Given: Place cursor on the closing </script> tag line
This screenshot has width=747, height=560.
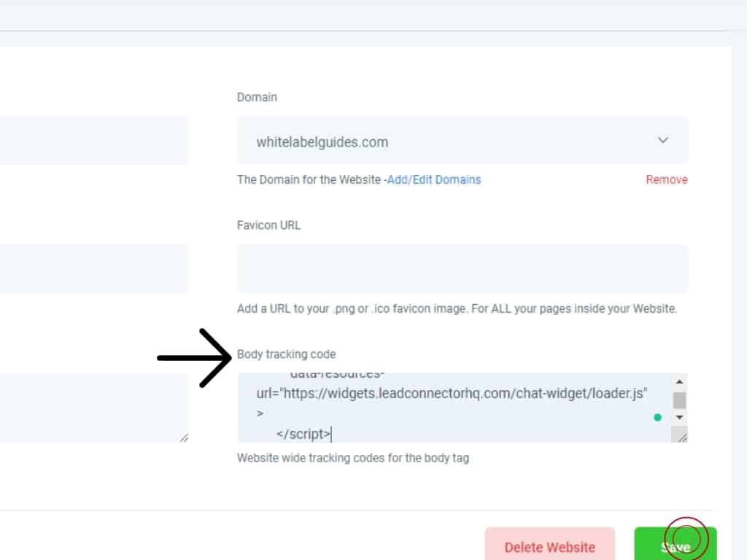Looking at the screenshot, I should coord(303,435).
